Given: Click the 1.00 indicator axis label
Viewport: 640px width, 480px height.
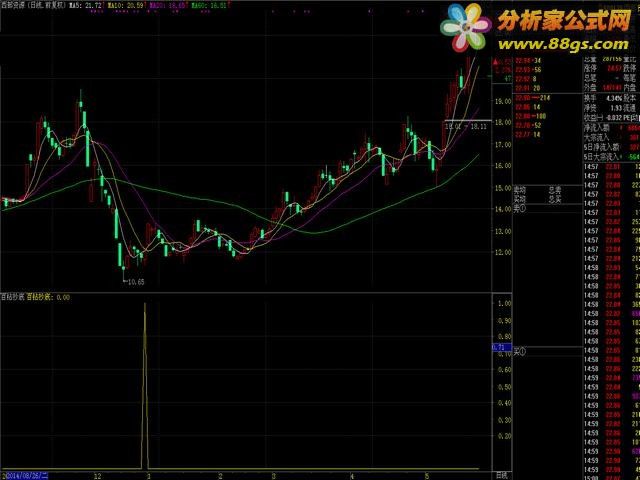Looking at the screenshot, I should pos(504,303).
